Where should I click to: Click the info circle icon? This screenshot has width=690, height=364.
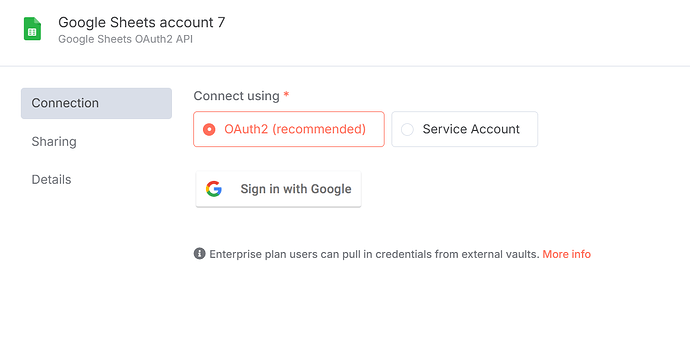[199, 254]
